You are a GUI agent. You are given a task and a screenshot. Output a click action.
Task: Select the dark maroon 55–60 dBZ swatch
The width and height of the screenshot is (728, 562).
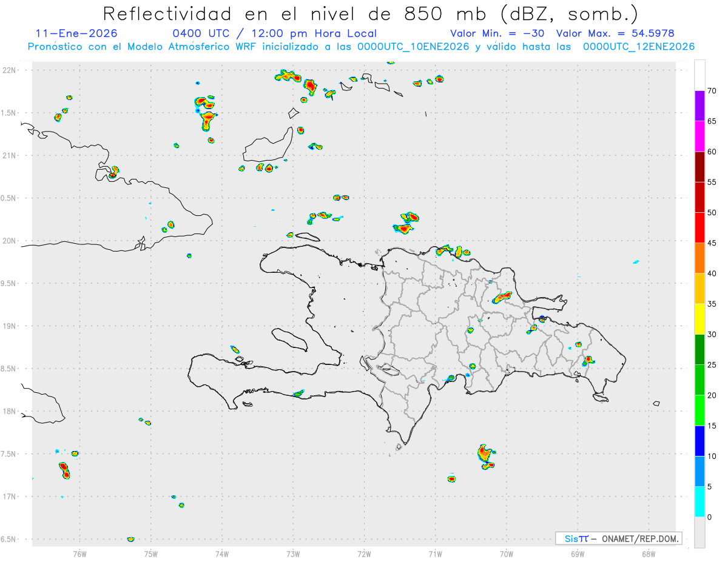699,167
